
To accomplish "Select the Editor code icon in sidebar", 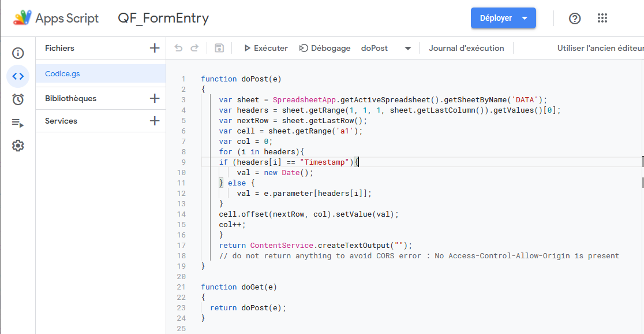I will tap(18, 76).
